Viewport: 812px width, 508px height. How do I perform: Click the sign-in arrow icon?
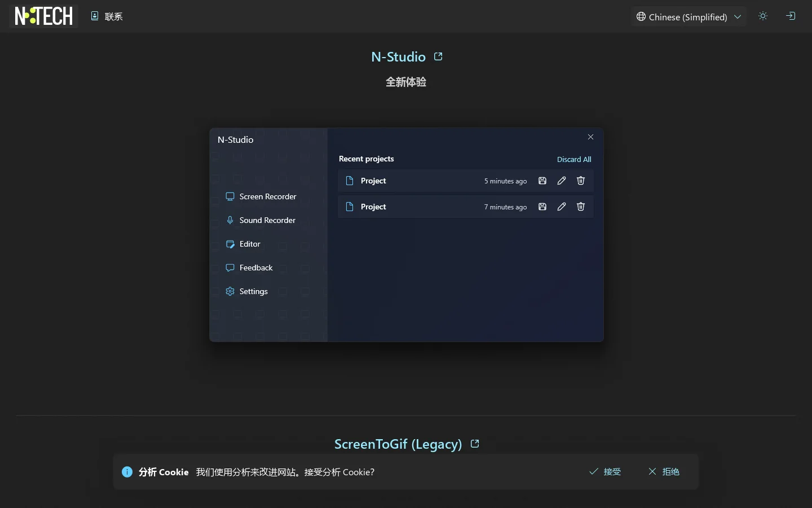791,16
